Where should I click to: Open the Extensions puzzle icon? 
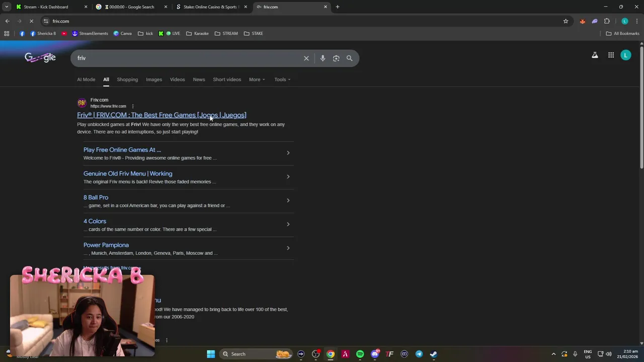[607, 21]
